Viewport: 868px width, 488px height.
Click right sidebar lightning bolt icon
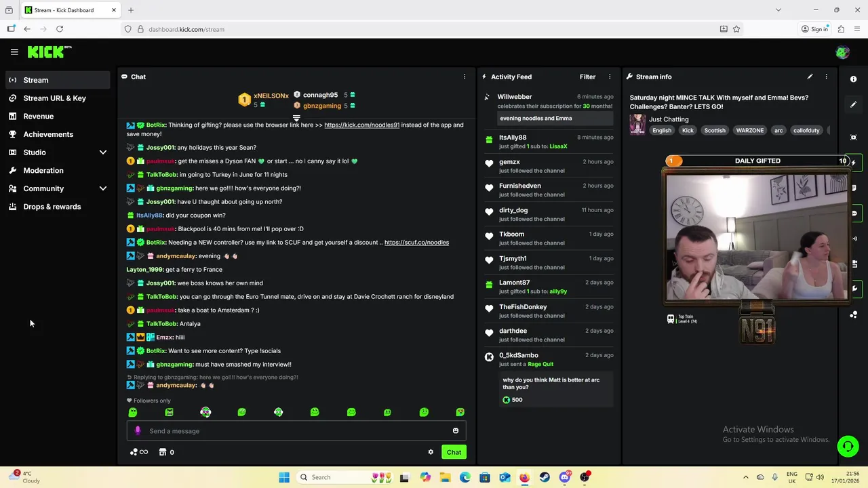(x=854, y=163)
